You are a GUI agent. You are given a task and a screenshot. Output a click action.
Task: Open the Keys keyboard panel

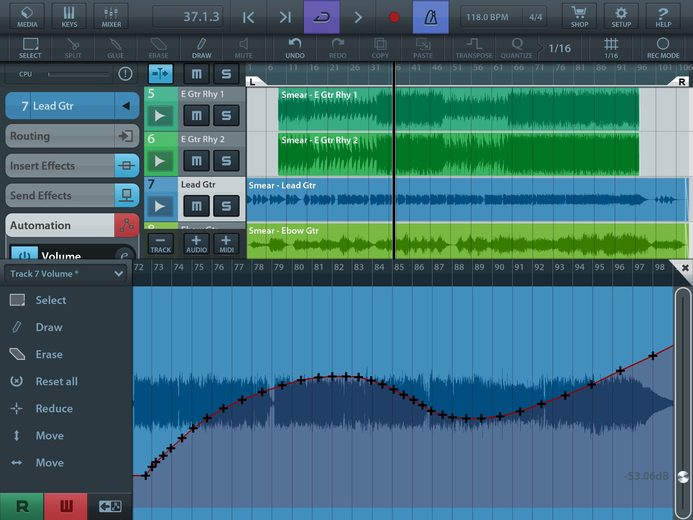(x=69, y=16)
